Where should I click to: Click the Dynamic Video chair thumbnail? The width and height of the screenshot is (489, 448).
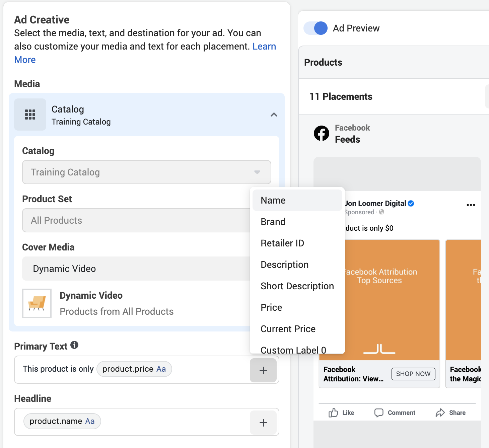click(x=37, y=303)
